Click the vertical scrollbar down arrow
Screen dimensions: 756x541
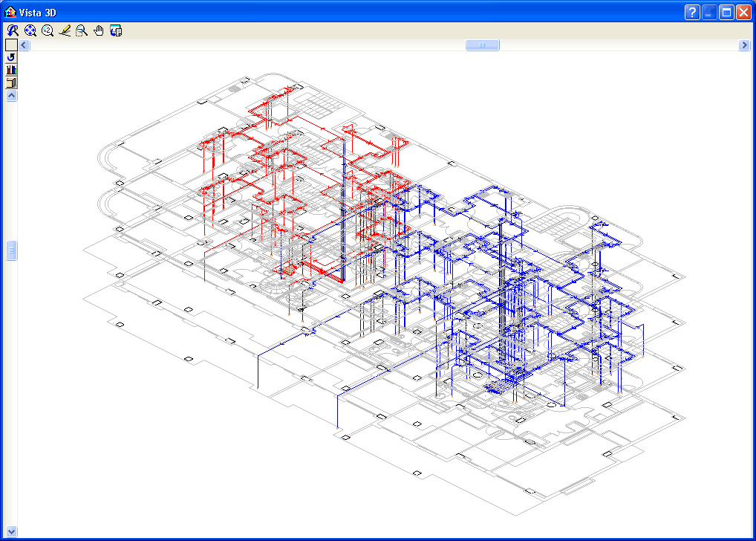pyautogui.click(x=11, y=531)
